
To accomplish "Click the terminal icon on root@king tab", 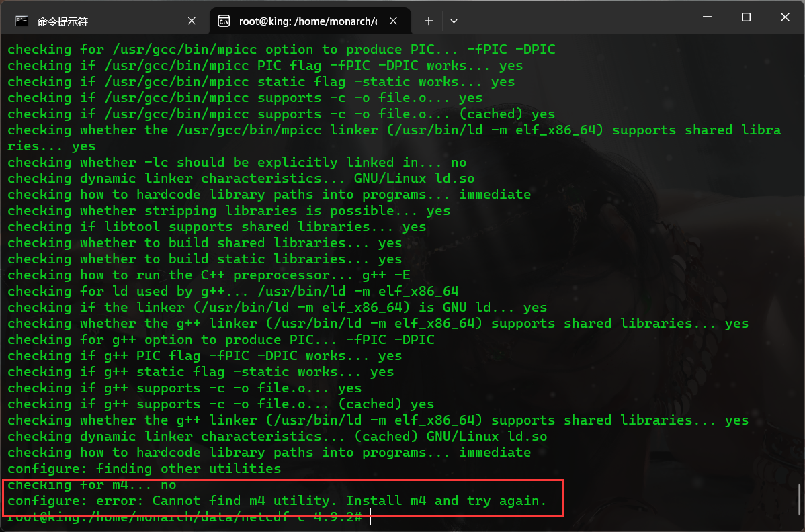I will [x=224, y=21].
